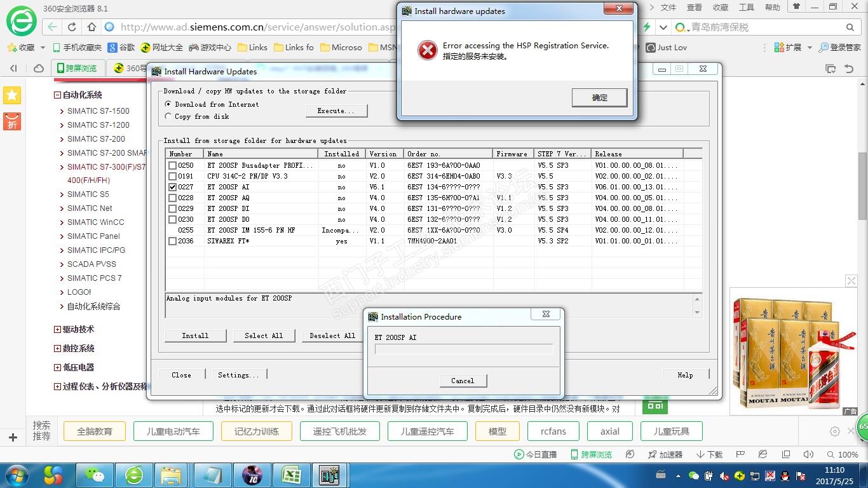Collapse the 自动化系统 tree section

[57, 95]
